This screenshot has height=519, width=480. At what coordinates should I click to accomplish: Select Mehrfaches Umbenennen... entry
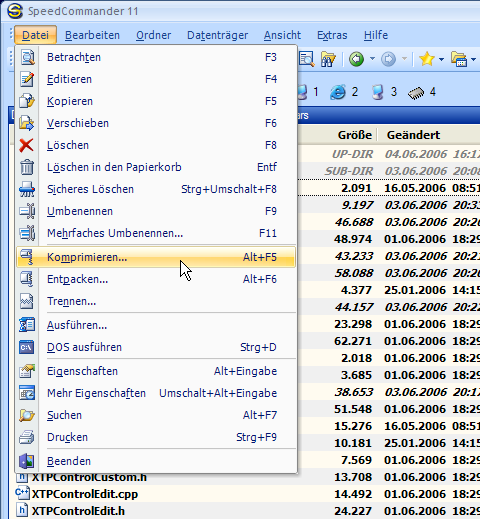pyautogui.click(x=156, y=233)
